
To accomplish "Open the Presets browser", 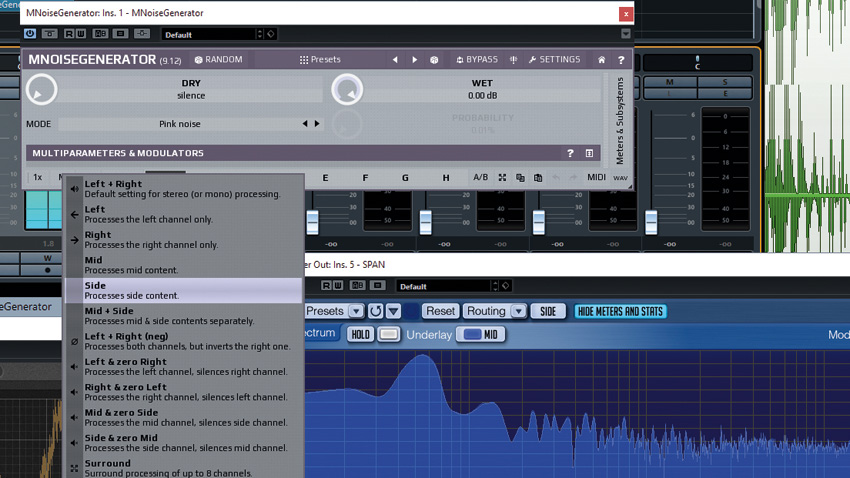I will [x=320, y=60].
